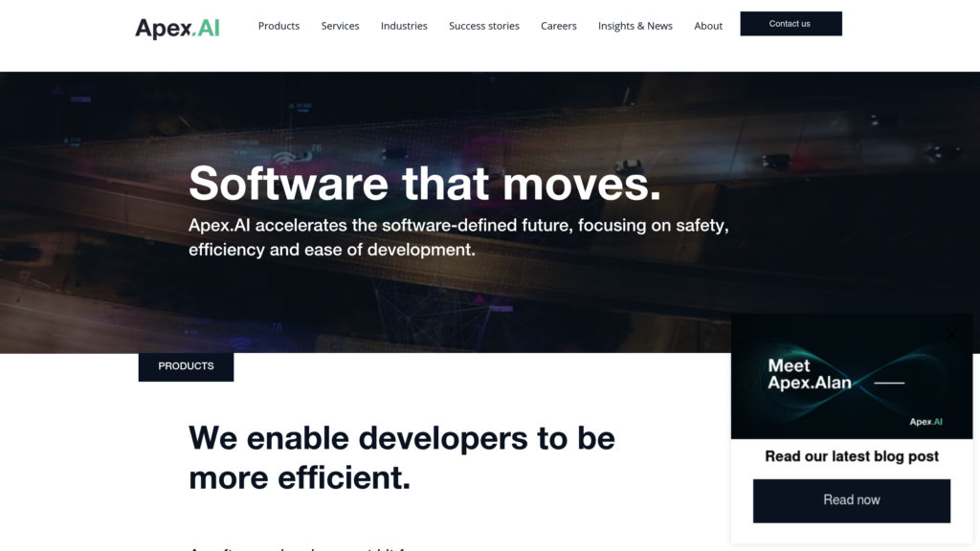Click the Apex.AI logo
The image size is (980, 551).
click(x=177, y=28)
